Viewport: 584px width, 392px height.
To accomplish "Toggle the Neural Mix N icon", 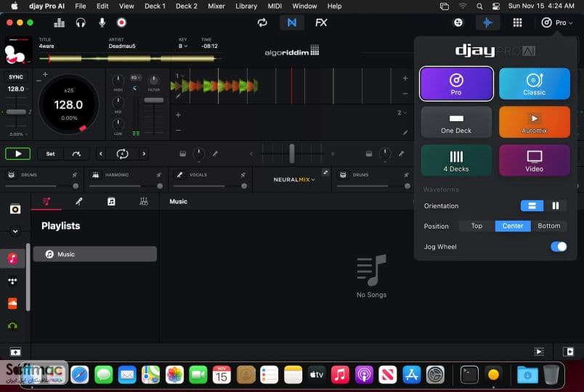I will (x=292, y=23).
